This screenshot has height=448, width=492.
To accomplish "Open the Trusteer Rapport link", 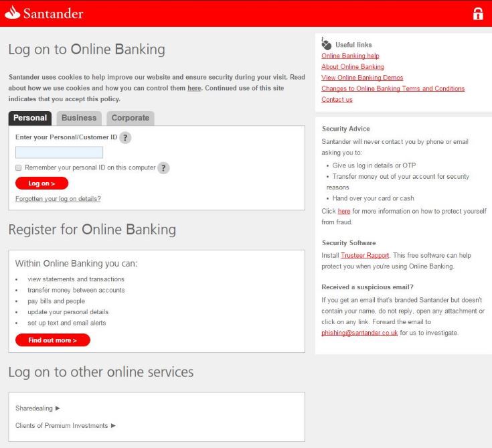I will [365, 255].
